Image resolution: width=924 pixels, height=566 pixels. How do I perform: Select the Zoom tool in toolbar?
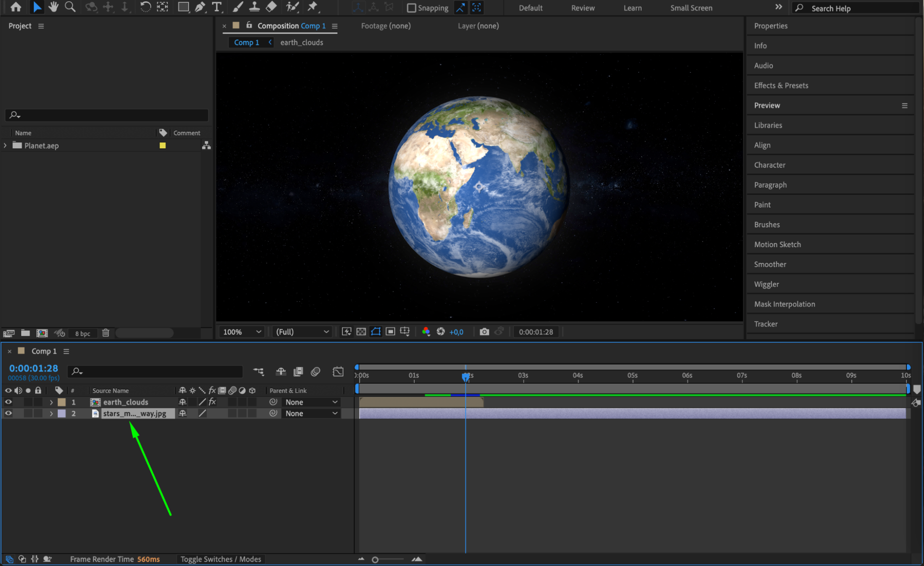[x=70, y=7]
